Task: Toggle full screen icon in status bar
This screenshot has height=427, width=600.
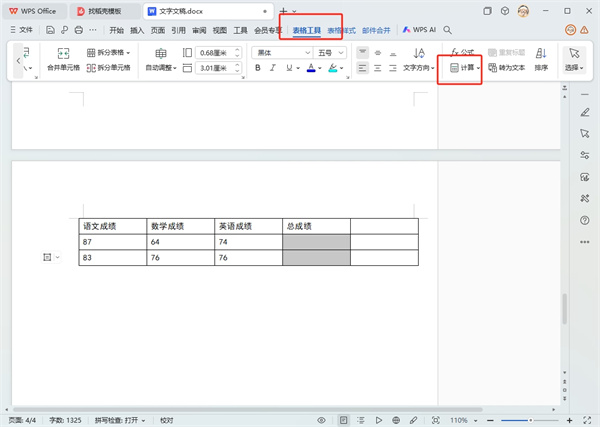Action: click(x=587, y=420)
